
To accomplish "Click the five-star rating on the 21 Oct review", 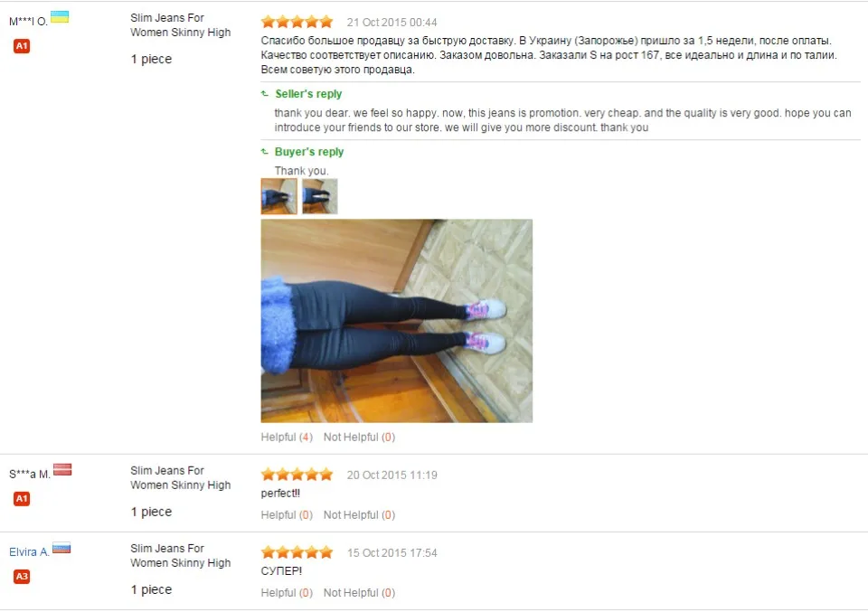I will 297,22.
